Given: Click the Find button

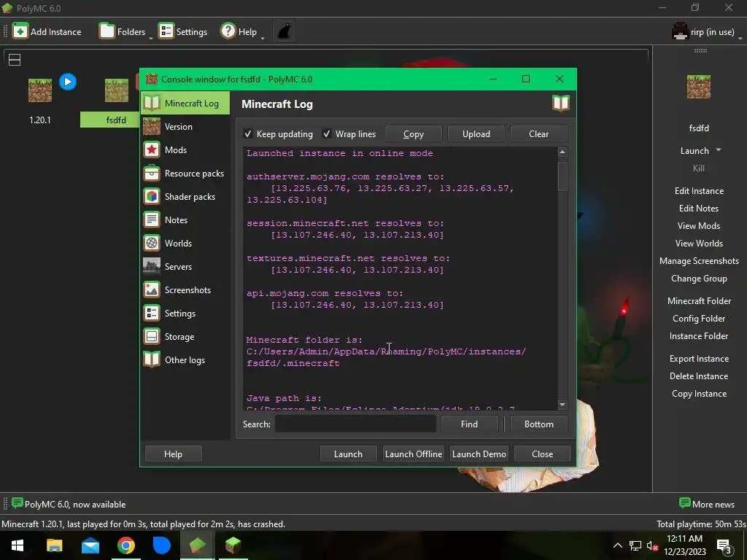Looking at the screenshot, I should click(469, 424).
